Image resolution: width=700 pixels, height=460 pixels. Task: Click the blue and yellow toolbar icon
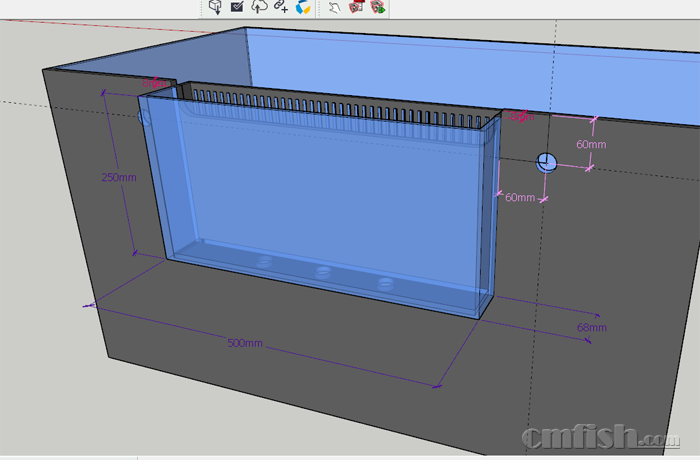(303, 7)
